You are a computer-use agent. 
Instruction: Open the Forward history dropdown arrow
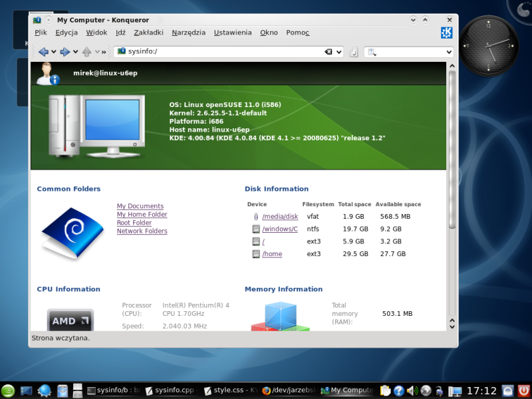click(75, 52)
